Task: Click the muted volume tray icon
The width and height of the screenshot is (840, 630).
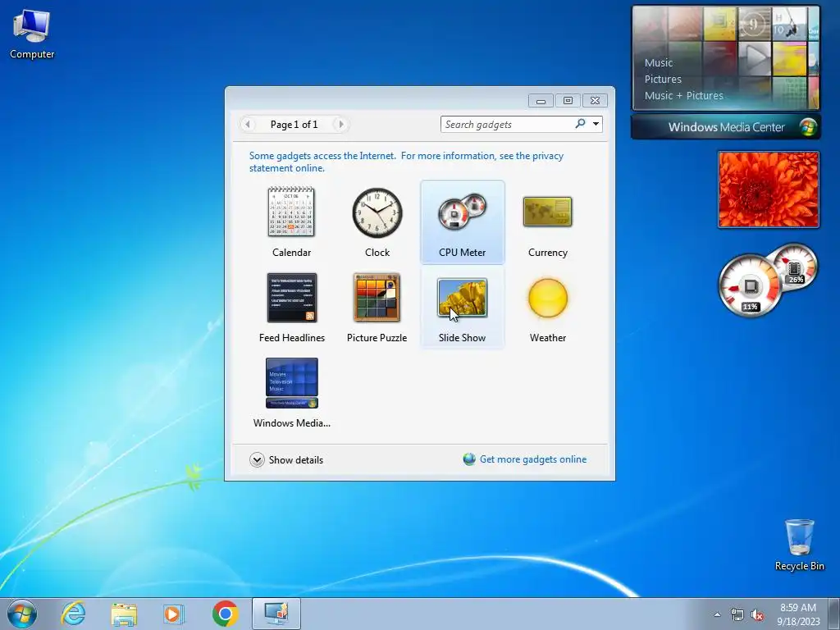Action: 757,614
